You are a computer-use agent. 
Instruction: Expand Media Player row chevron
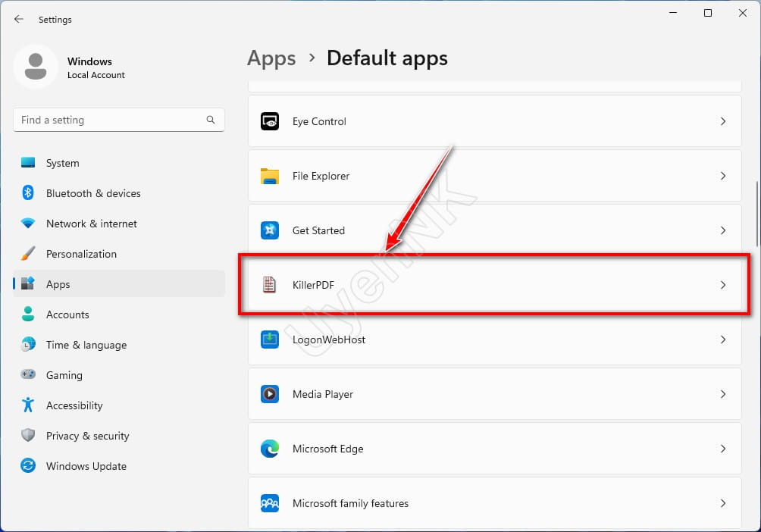(723, 393)
